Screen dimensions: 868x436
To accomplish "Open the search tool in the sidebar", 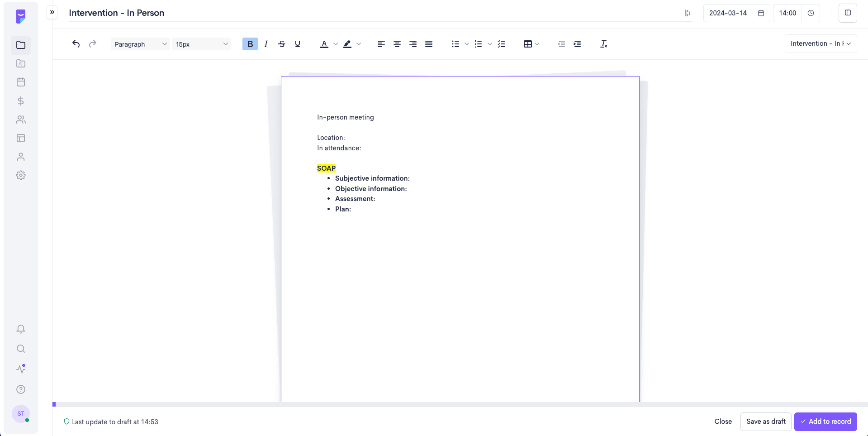I will (21, 349).
